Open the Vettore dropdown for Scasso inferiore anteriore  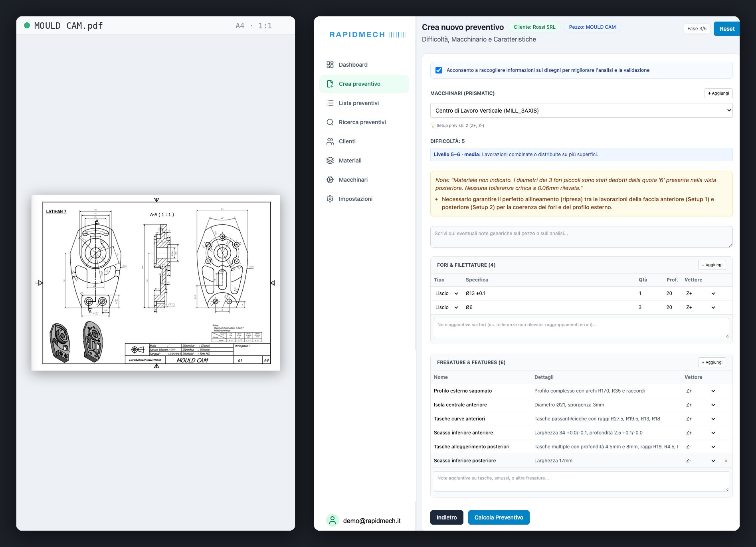pos(701,433)
